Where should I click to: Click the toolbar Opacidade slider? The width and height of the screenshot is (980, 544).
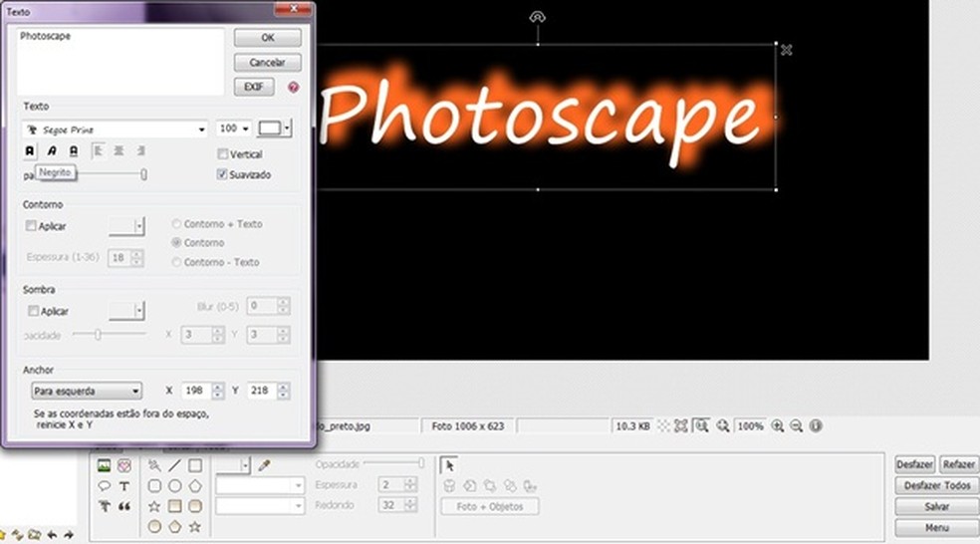click(x=395, y=463)
